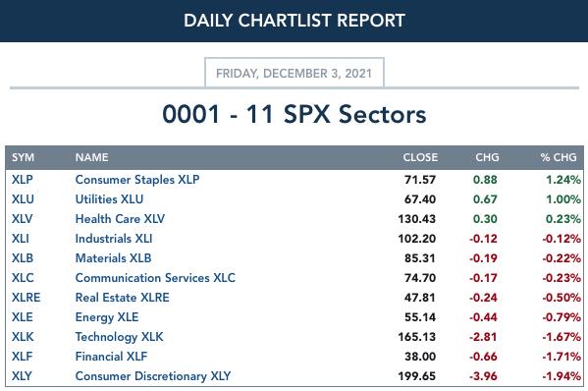This screenshot has height=391, width=588.
Task: Sort table by CLOSE column header
Action: point(420,157)
